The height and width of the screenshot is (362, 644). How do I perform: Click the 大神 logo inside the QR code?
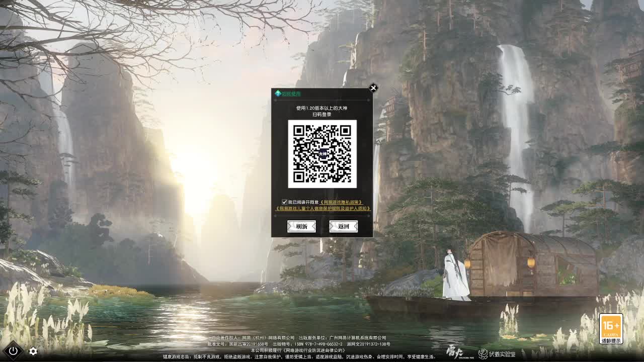click(x=322, y=153)
